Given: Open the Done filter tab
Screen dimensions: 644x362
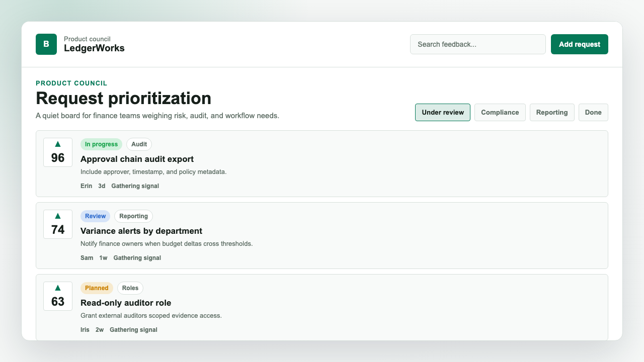Looking at the screenshot, I should point(593,113).
